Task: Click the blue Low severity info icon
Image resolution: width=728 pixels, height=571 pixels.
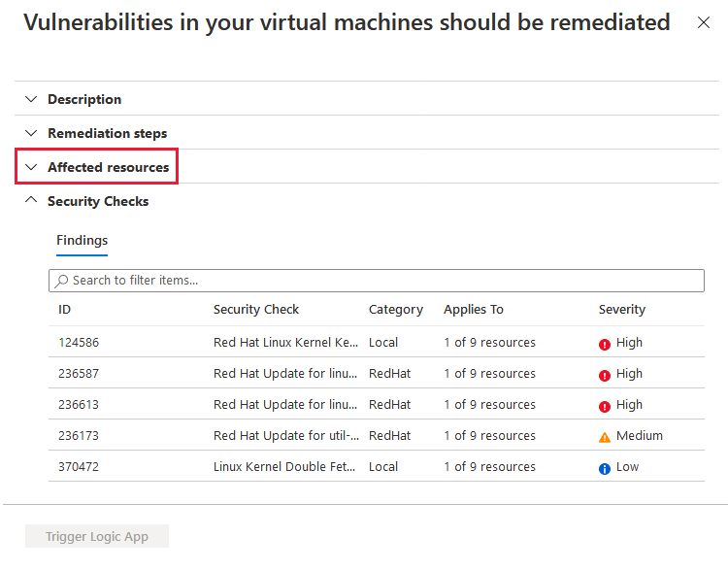Action: click(604, 469)
